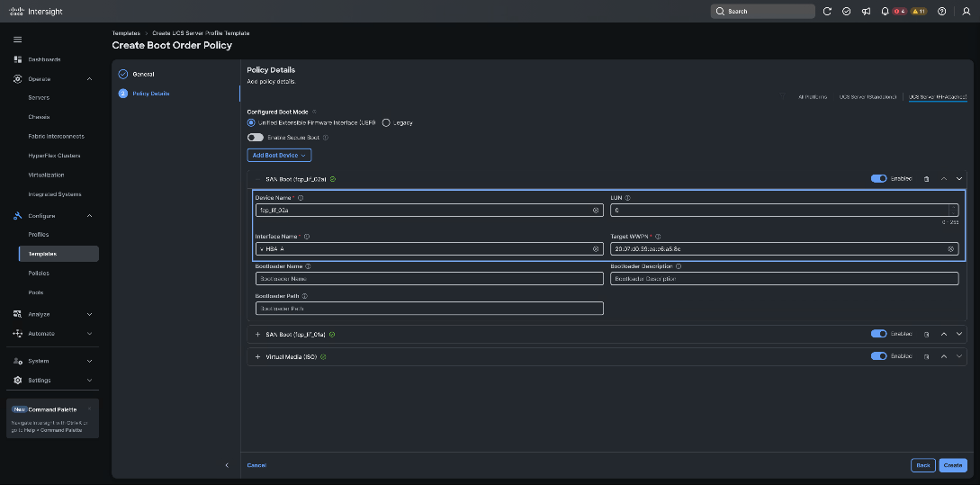The width and height of the screenshot is (980, 485).
Task: Open the help question mark icon
Action: [942, 12]
